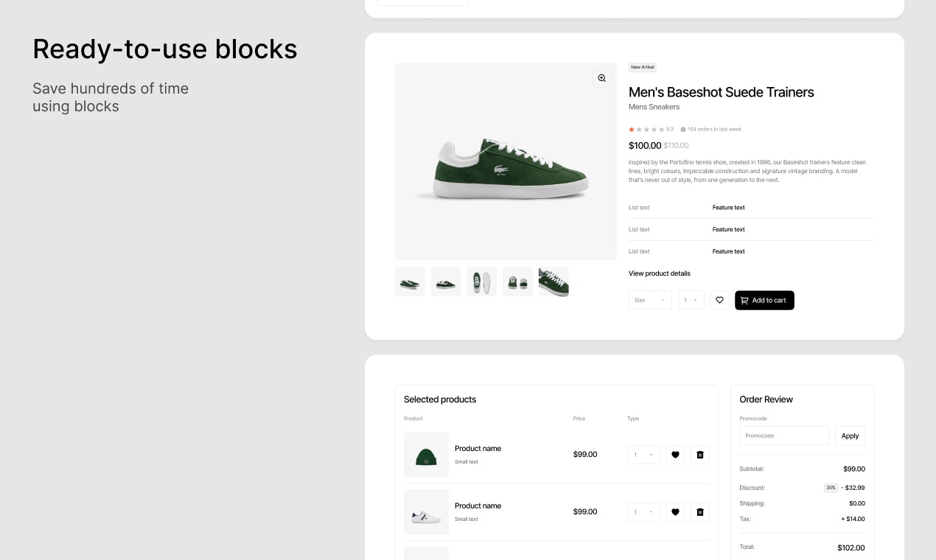
Task: Open the Size dropdown
Action: (x=650, y=300)
